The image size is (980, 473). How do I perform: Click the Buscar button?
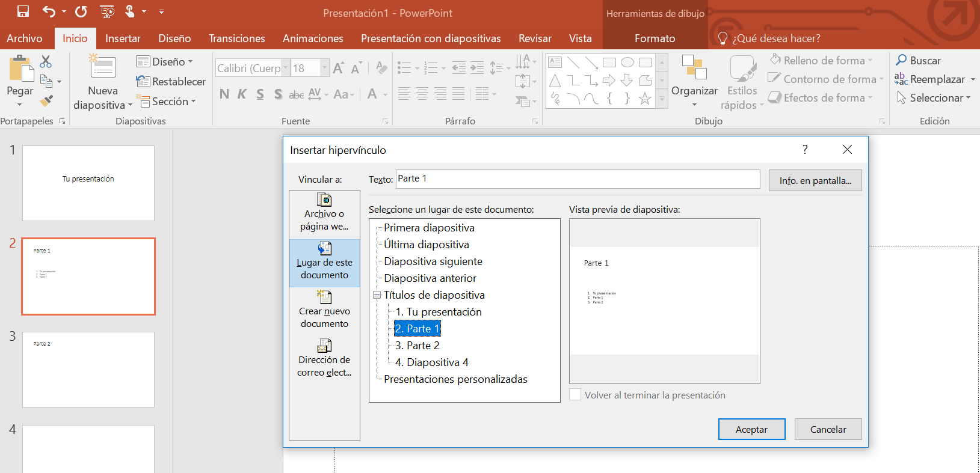click(x=918, y=60)
